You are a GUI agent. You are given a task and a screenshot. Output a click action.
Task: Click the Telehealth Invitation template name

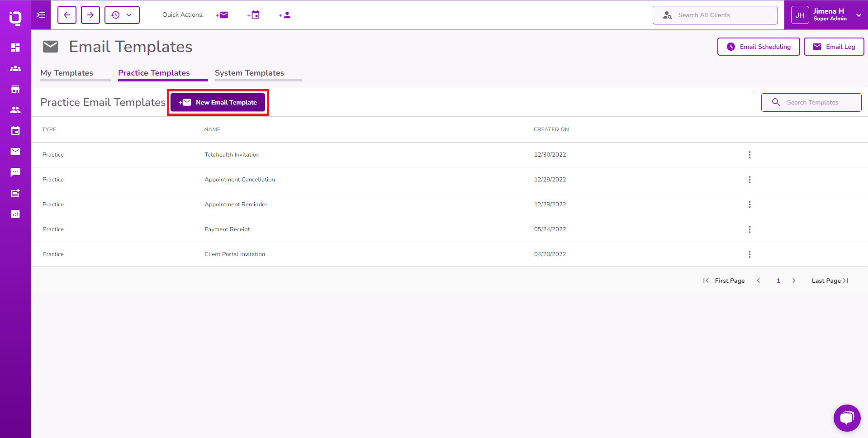point(232,155)
